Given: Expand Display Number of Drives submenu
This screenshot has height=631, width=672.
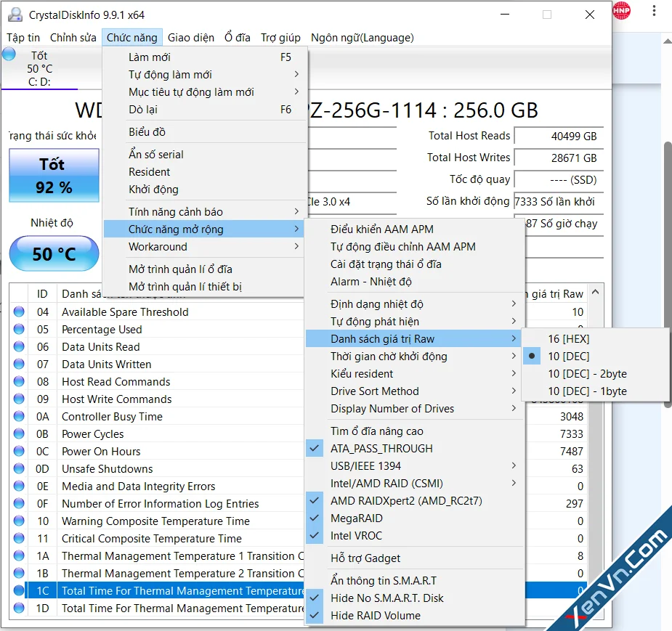Looking at the screenshot, I should pyautogui.click(x=415, y=408).
